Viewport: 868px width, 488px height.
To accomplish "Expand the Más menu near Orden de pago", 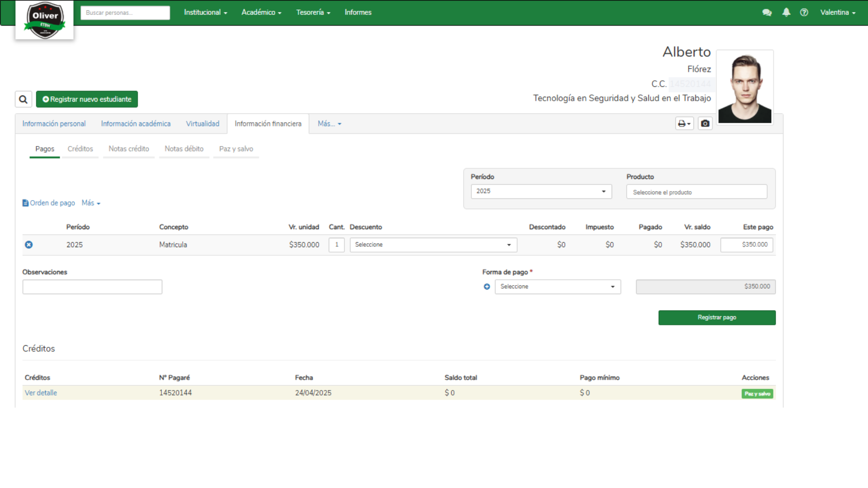I will [x=90, y=203].
